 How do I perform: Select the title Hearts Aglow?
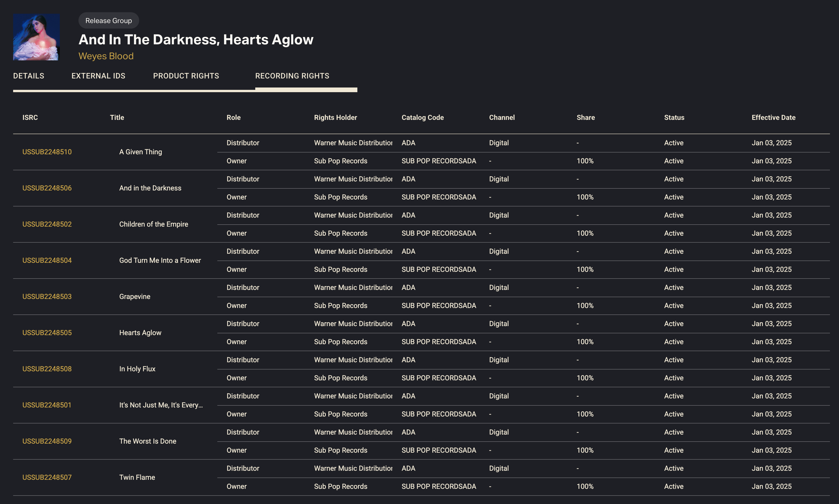[140, 332]
